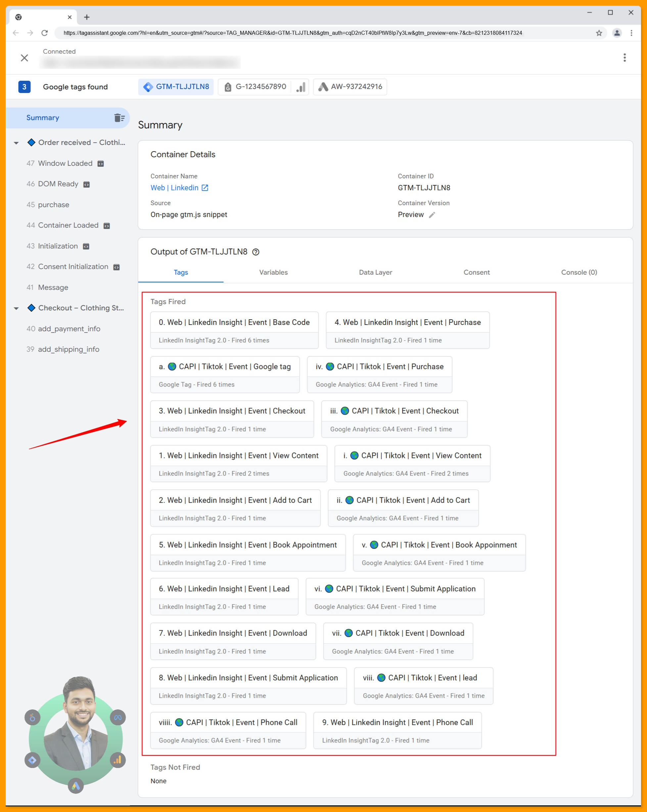Click the clear/trash icon next to Summary
The image size is (647, 812).
pyautogui.click(x=120, y=117)
